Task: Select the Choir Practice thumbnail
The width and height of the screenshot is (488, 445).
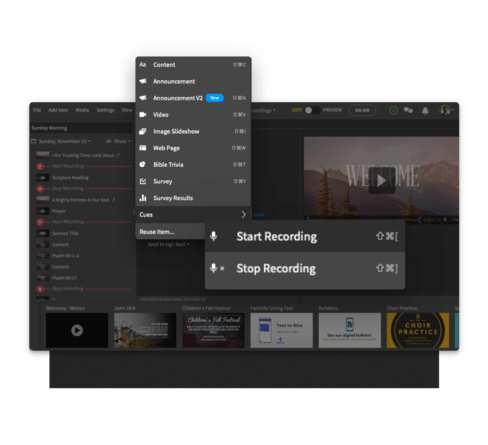Action: tap(418, 330)
